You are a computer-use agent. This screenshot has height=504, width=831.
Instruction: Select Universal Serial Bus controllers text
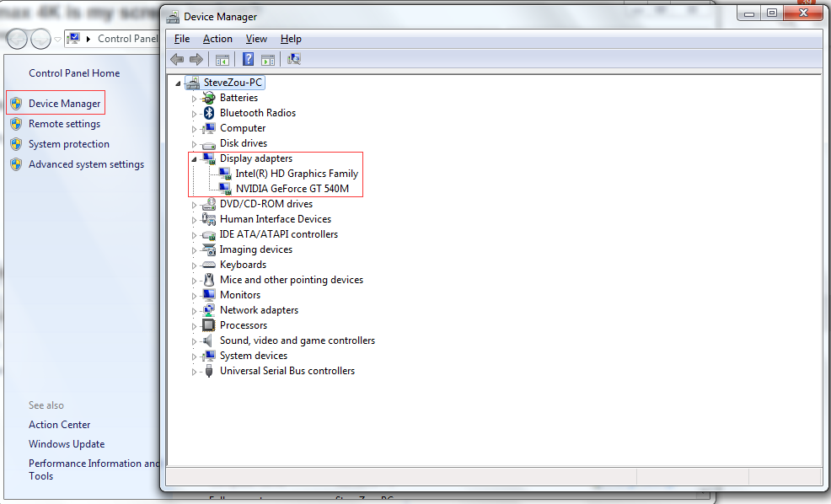[287, 371]
